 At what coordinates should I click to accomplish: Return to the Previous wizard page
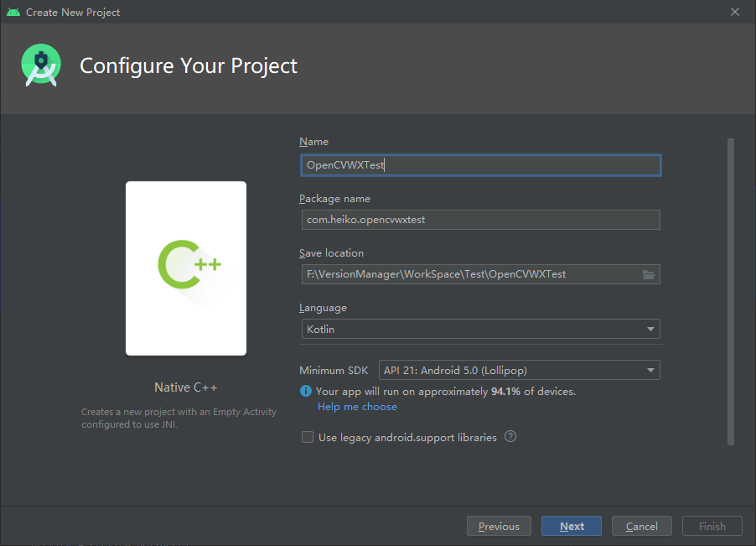[x=499, y=526]
